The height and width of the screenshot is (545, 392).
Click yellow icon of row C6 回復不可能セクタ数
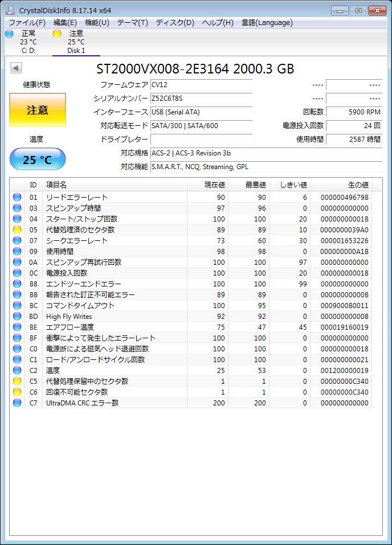pyautogui.click(x=17, y=392)
